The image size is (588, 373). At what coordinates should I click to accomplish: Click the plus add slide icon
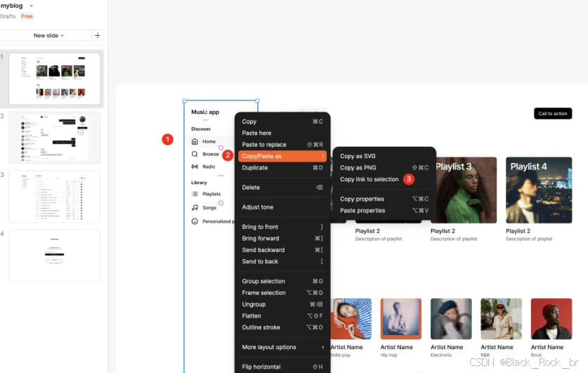[98, 36]
